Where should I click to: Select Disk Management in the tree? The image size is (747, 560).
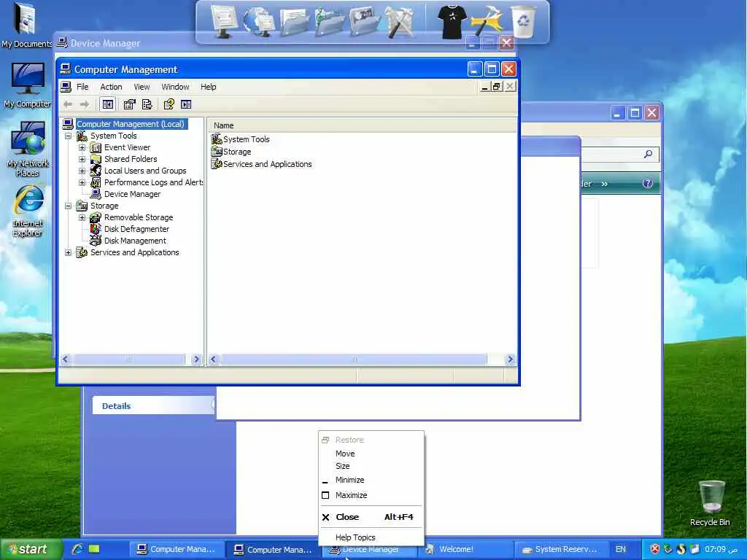point(135,241)
